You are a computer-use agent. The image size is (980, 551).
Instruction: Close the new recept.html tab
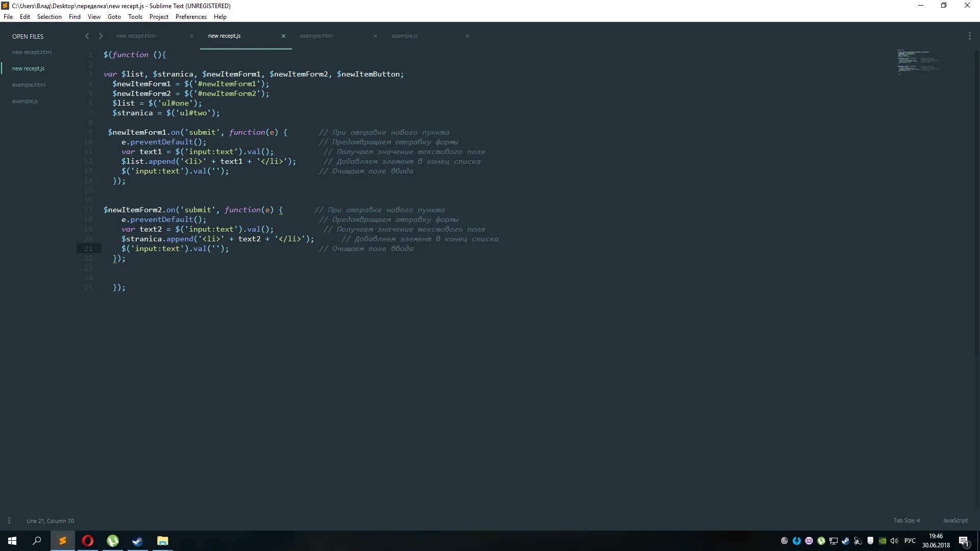pyautogui.click(x=191, y=36)
